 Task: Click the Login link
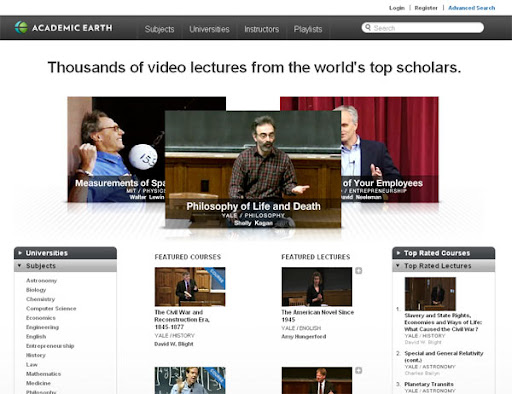point(397,8)
